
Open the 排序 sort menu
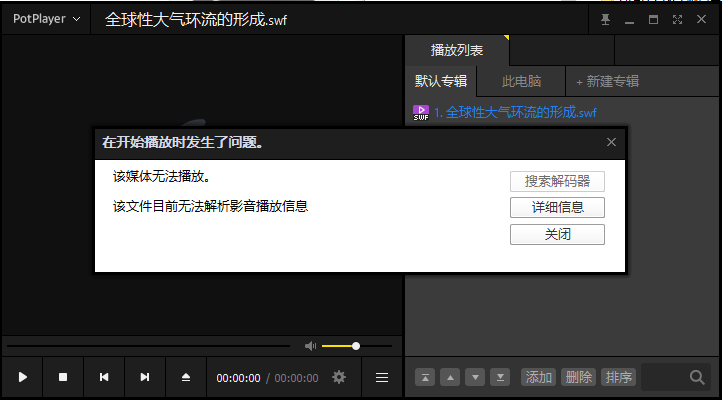619,377
